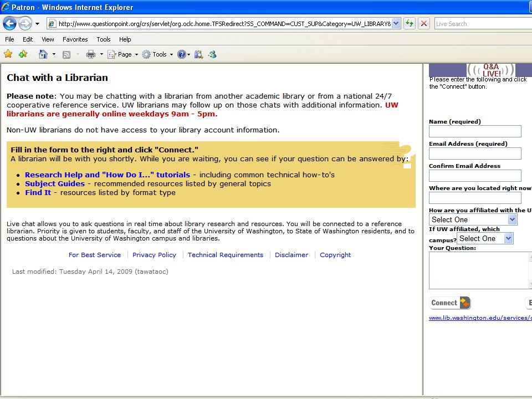Open the File menu

[9, 39]
